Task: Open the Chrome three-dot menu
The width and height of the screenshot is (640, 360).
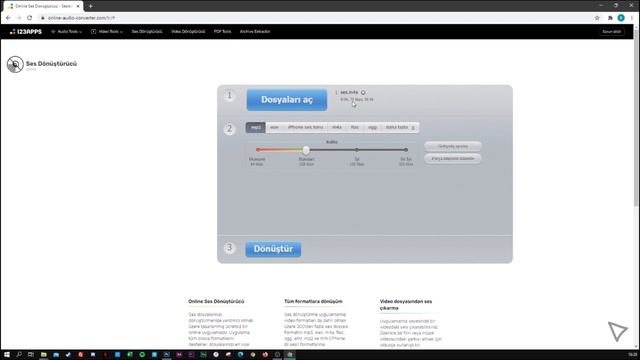Action: point(632,18)
